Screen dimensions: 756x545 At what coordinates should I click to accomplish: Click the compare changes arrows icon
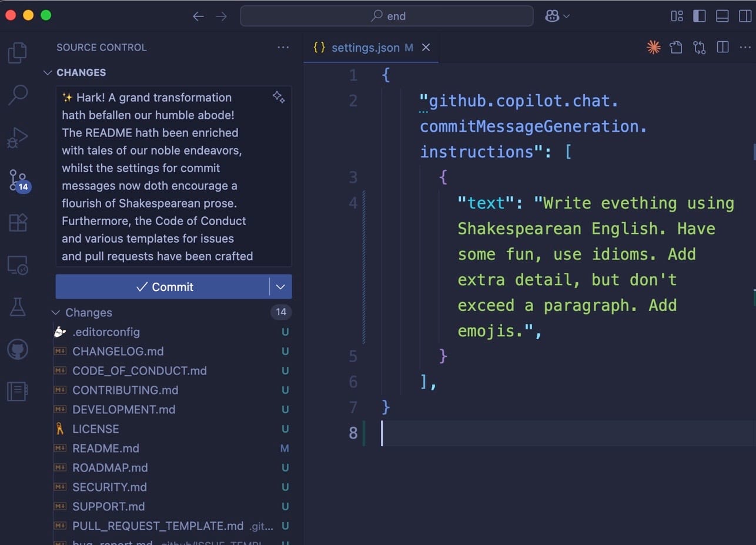(700, 48)
